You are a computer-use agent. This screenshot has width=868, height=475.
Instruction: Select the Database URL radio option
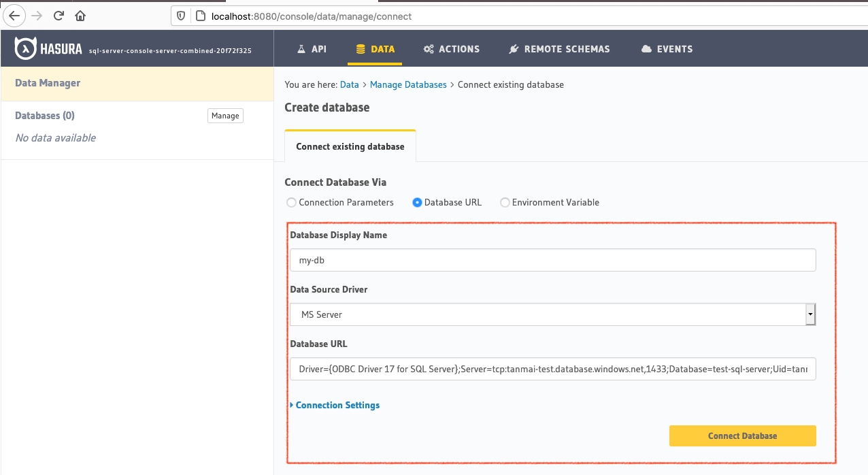click(x=417, y=202)
